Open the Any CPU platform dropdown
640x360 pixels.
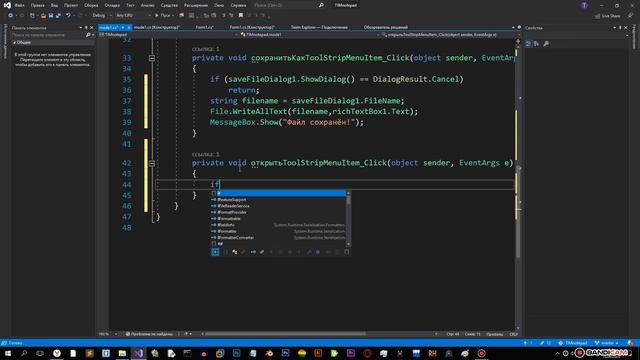(x=133, y=16)
